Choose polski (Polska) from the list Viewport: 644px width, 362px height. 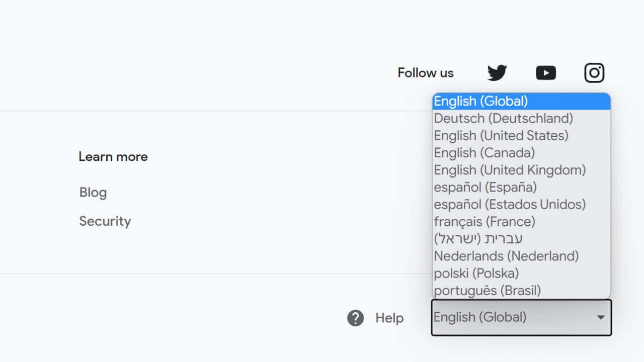pyautogui.click(x=521, y=273)
